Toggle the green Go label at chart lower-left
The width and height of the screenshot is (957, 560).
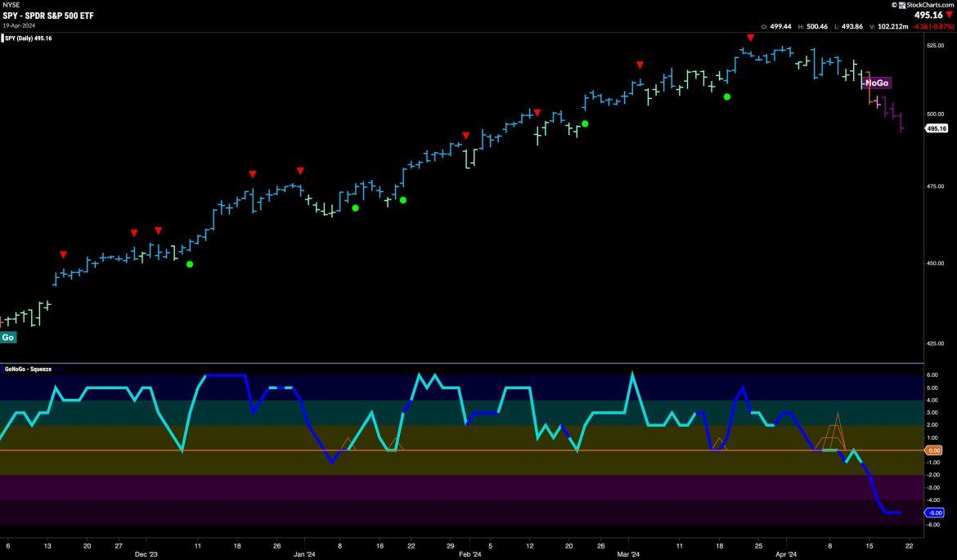pyautogui.click(x=8, y=337)
